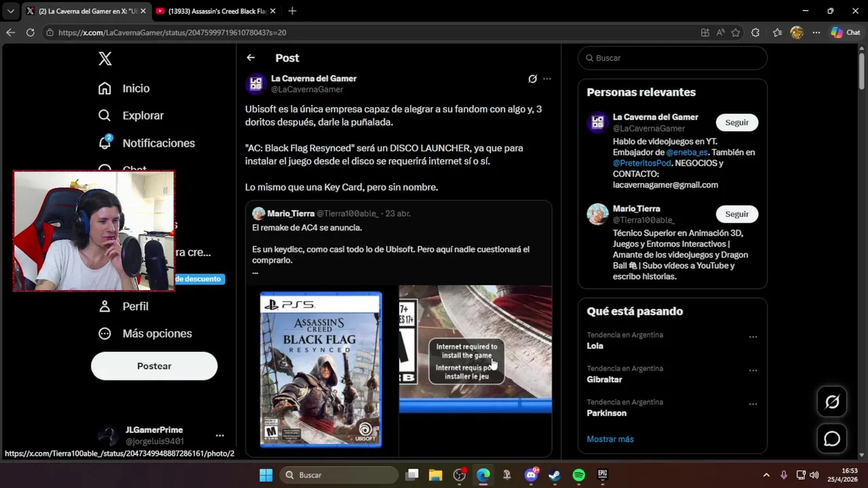Open a new browser tab with plus

click(x=292, y=11)
